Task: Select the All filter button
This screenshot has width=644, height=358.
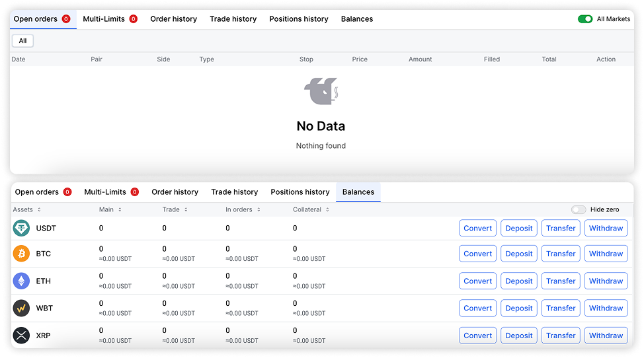Action: click(x=22, y=41)
